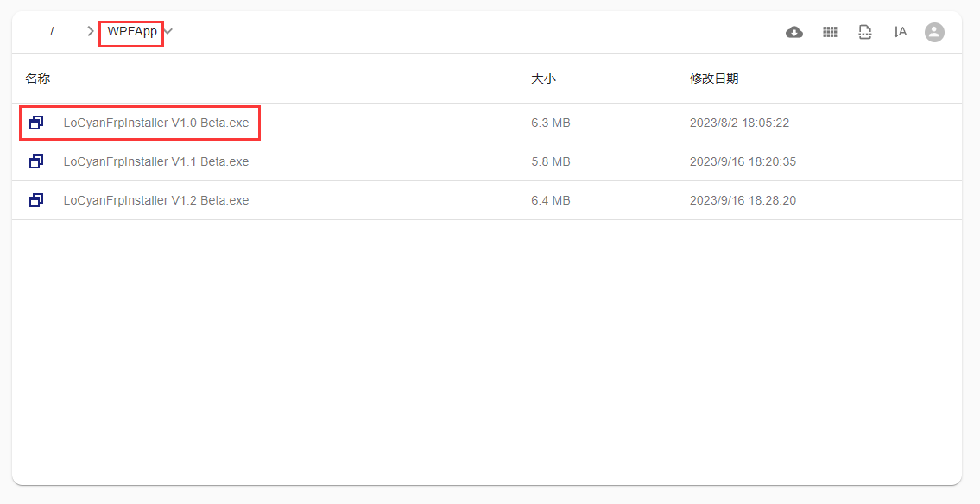Click file icon for V1.1 Beta.exe

pyautogui.click(x=36, y=161)
